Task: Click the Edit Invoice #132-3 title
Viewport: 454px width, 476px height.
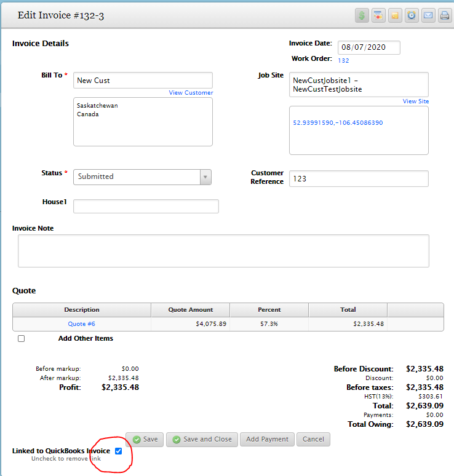Action: pos(61,15)
